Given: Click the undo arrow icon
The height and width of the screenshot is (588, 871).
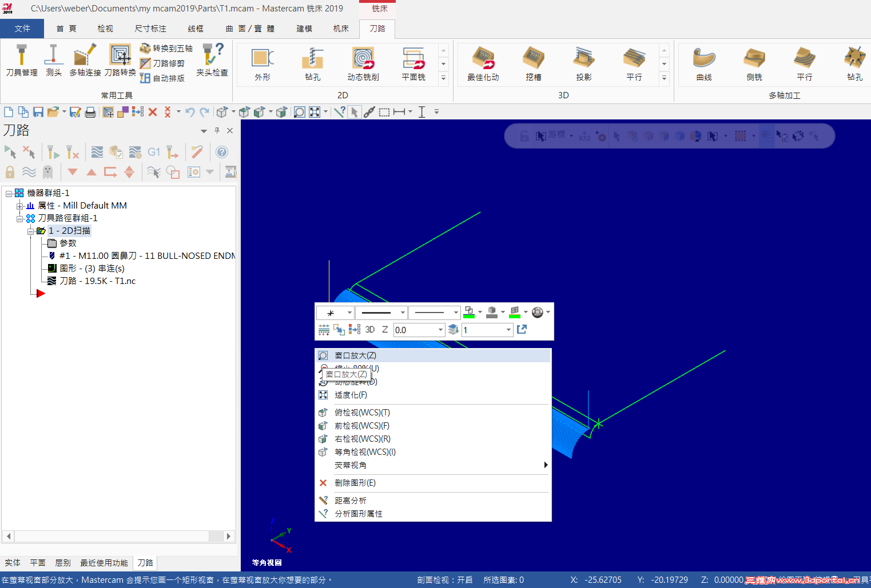Looking at the screenshot, I should click(x=190, y=112).
